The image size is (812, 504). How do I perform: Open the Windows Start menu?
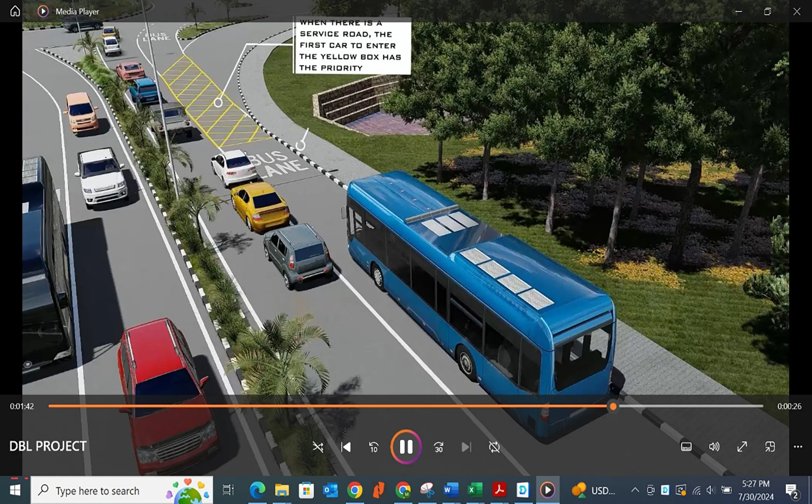tap(15, 490)
